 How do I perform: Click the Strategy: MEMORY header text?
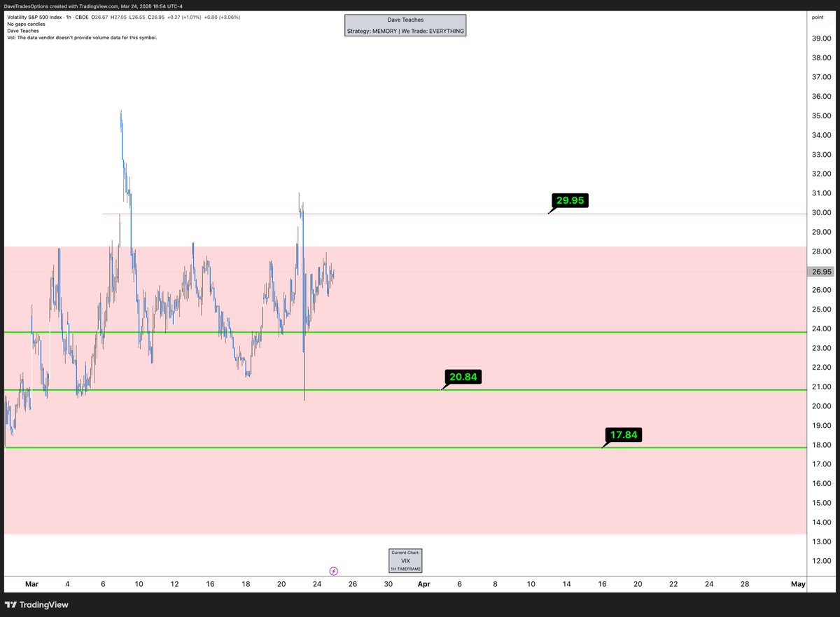(405, 31)
